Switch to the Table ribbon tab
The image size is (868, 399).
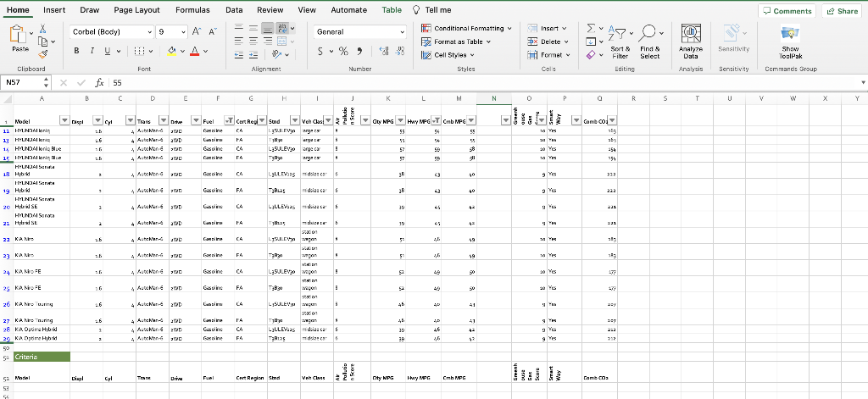click(x=392, y=10)
